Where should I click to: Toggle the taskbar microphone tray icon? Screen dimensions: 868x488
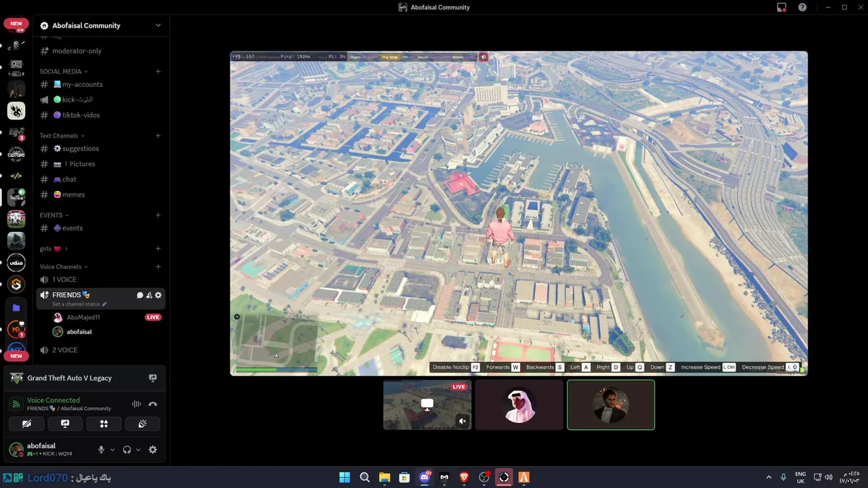pos(783,477)
